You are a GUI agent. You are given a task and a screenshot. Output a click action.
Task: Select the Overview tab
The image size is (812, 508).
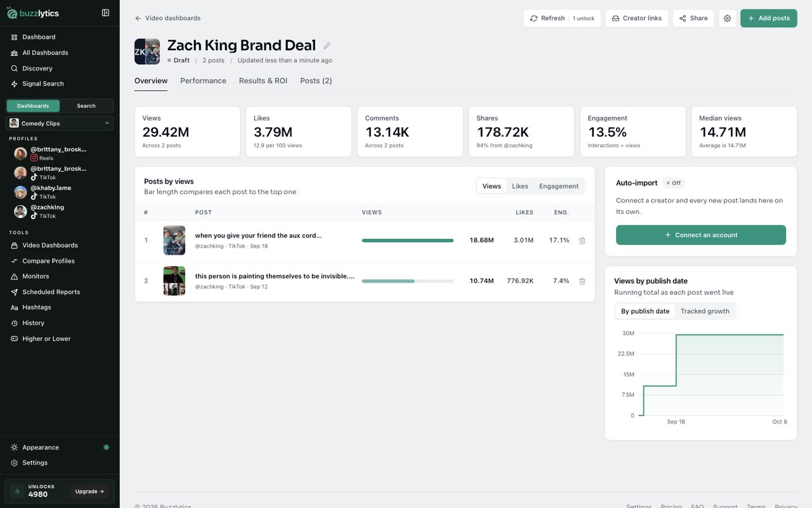[151, 81]
